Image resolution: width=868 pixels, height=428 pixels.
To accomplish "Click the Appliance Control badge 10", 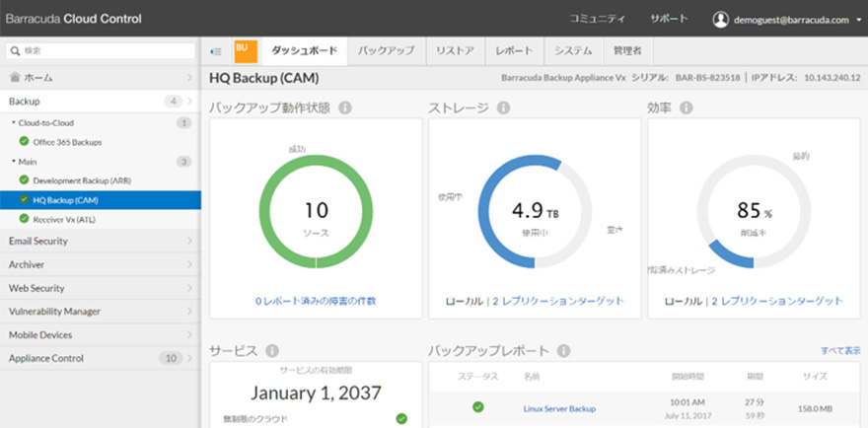I will click(x=171, y=358).
